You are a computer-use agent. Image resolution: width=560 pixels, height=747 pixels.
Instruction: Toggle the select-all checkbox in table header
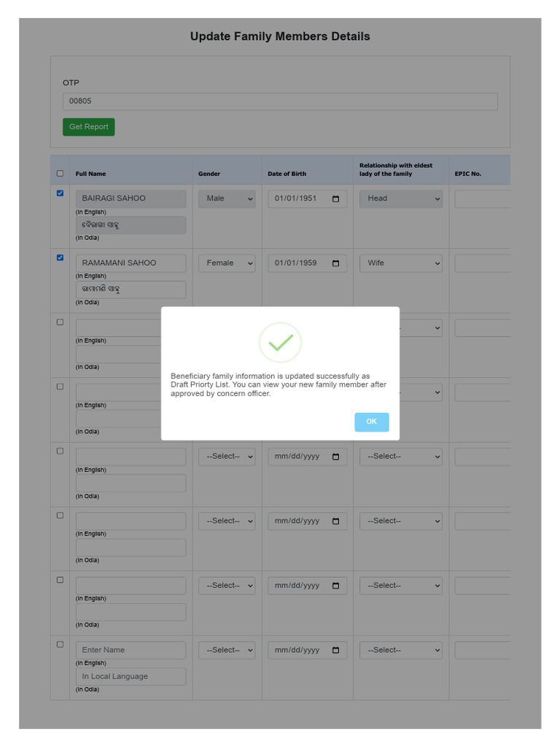pyautogui.click(x=60, y=174)
